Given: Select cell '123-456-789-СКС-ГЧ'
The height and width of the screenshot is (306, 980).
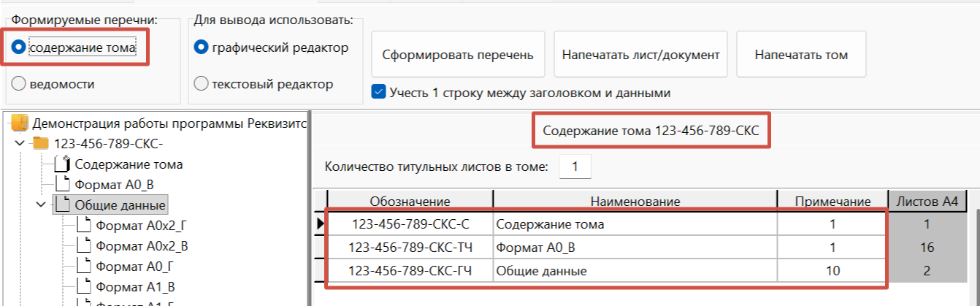Looking at the screenshot, I should (410, 271).
